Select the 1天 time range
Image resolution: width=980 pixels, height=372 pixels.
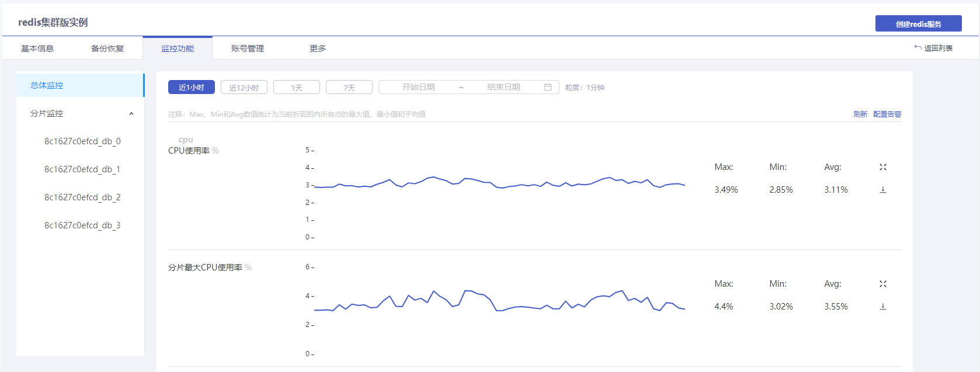pyautogui.click(x=297, y=87)
